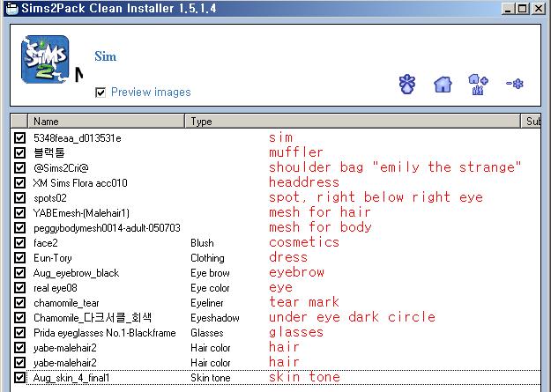This screenshot has width=551, height=392.
Task: Click the minus-flower icon at far right
Action: 515,85
